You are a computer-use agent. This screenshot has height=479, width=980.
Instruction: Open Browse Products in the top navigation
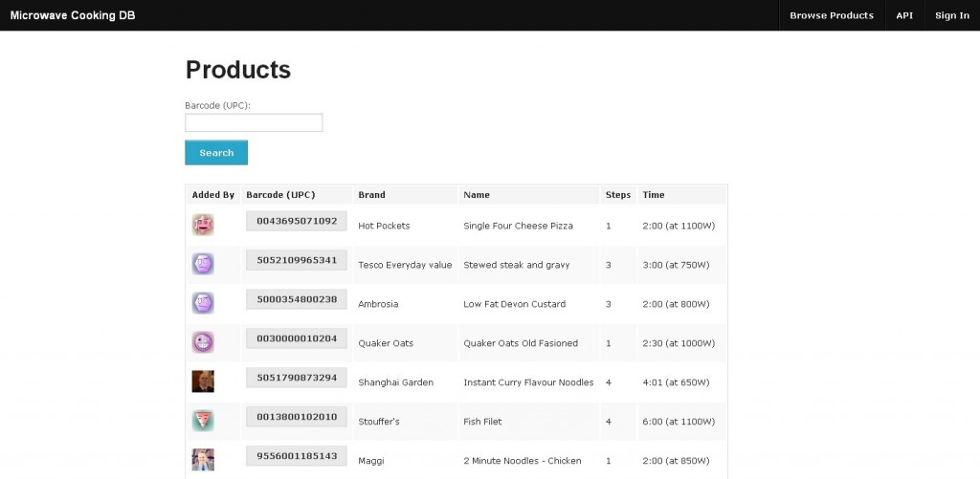click(831, 15)
